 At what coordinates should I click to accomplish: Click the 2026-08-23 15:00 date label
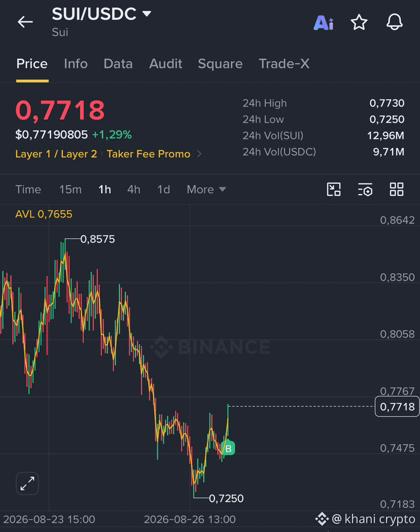click(x=49, y=519)
